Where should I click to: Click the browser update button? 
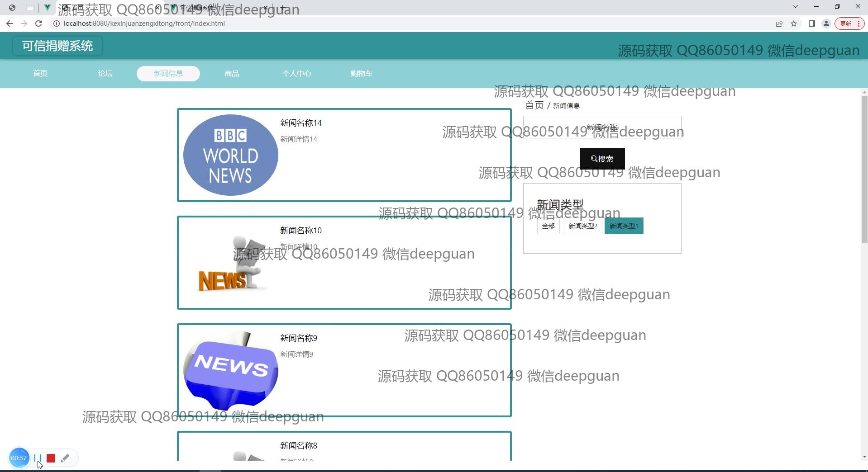849,24
